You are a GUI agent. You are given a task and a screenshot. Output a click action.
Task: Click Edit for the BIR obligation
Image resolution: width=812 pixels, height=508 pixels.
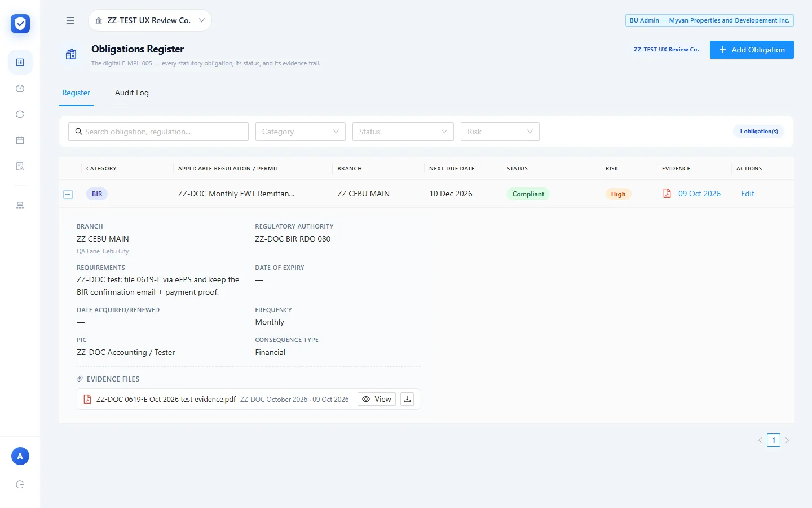(x=748, y=194)
